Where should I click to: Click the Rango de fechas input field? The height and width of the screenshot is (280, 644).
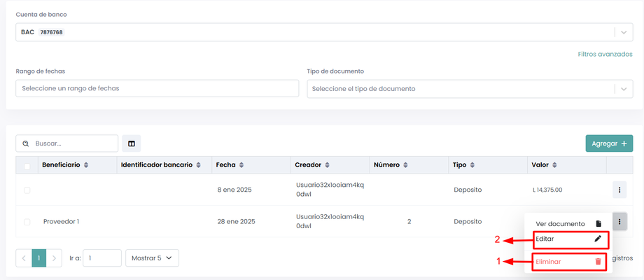pos(157,88)
